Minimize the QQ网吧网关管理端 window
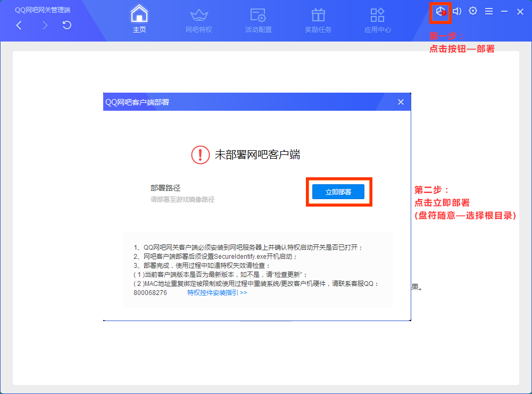 point(504,12)
